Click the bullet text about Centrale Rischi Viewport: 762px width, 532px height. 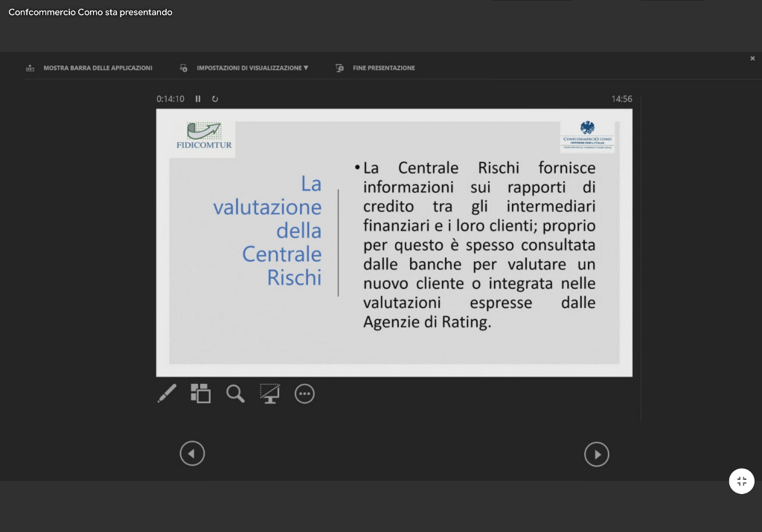pos(479,245)
